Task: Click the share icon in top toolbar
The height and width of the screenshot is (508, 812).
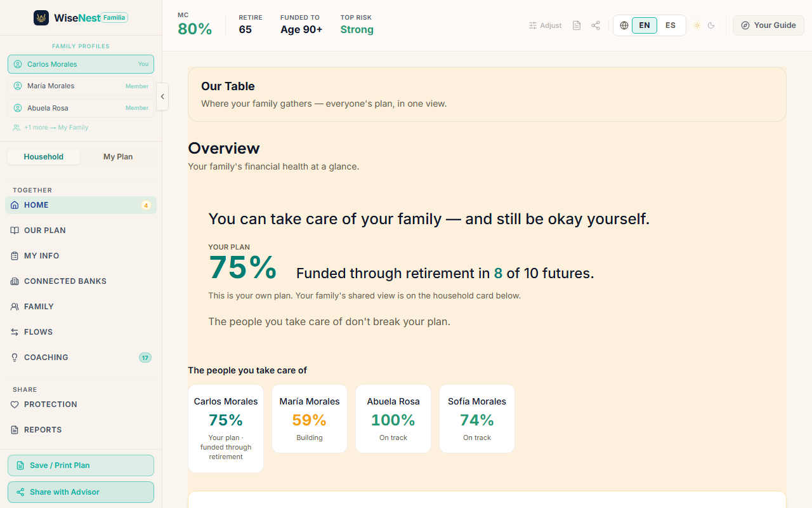Action: [x=596, y=25]
